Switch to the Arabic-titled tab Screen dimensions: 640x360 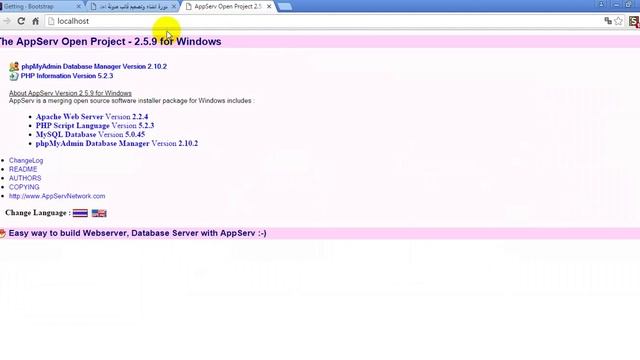pyautogui.click(x=133, y=7)
